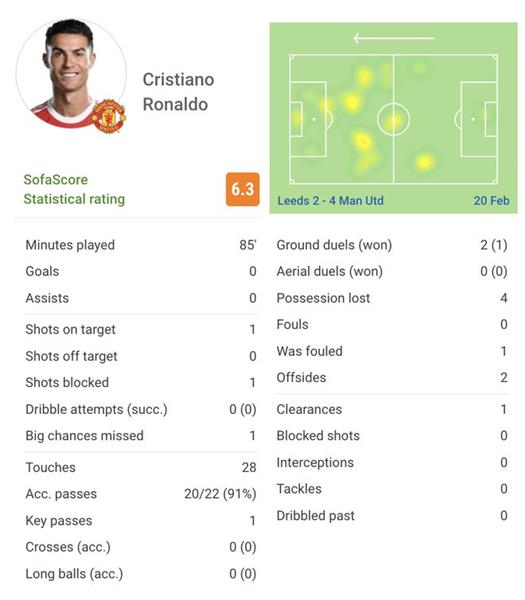This screenshot has width=525, height=600.
Task: Select the Ground duels (won) row
Action: coord(392,245)
